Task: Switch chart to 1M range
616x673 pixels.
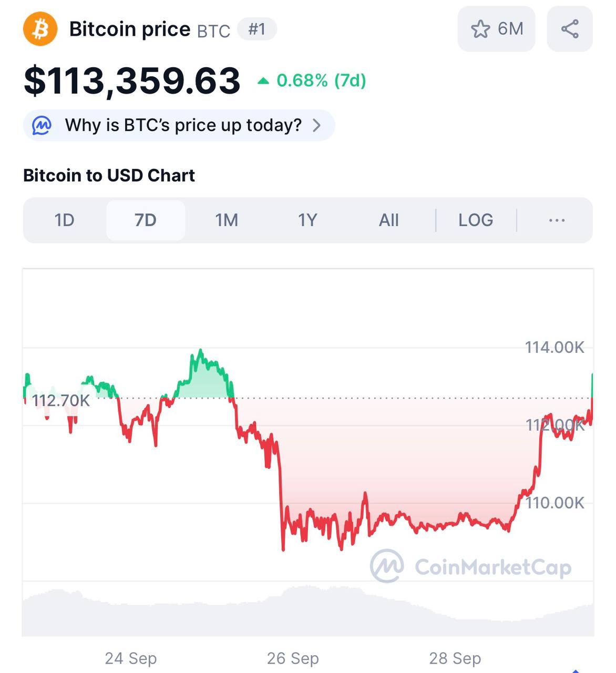Action: tap(227, 220)
